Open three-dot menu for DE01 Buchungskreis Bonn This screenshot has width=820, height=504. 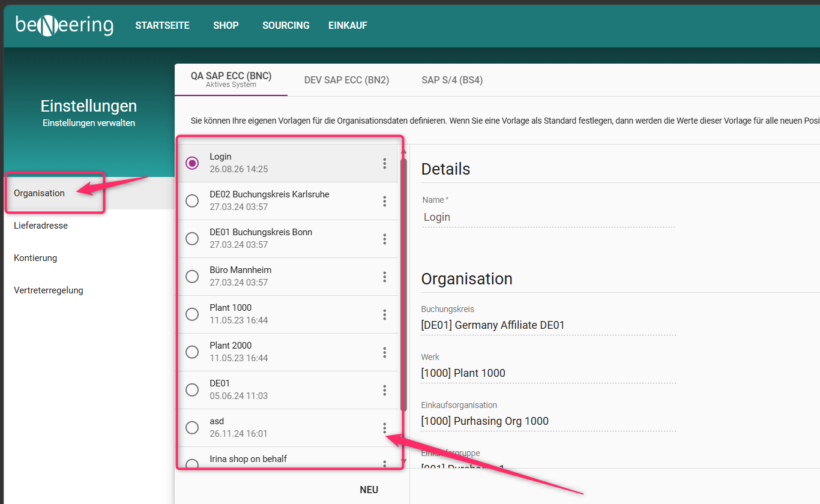(x=385, y=239)
